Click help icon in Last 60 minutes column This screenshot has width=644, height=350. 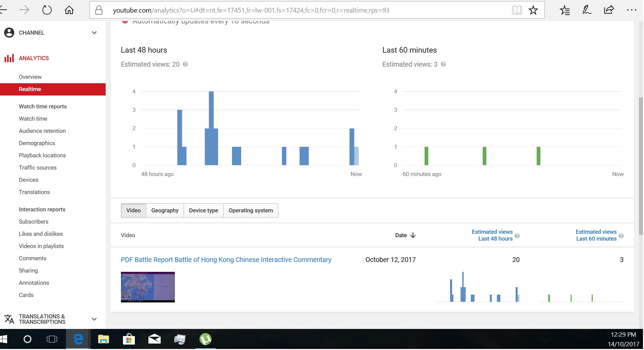[621, 235]
